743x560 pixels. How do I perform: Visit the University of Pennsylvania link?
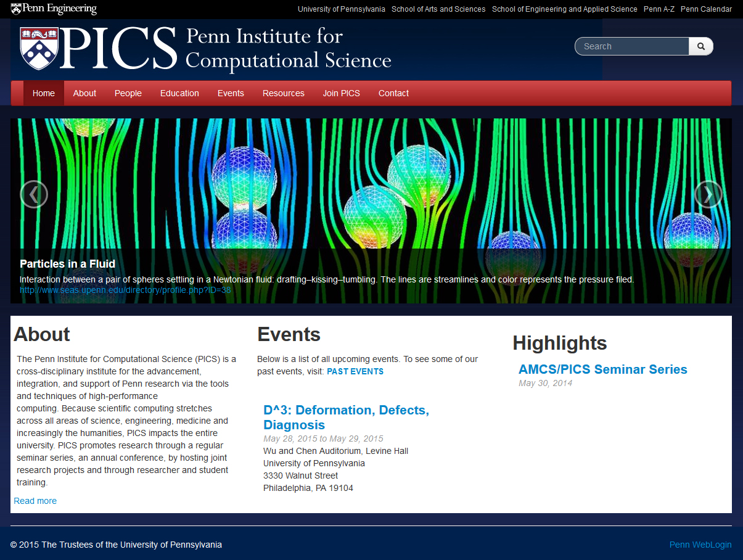342,9
